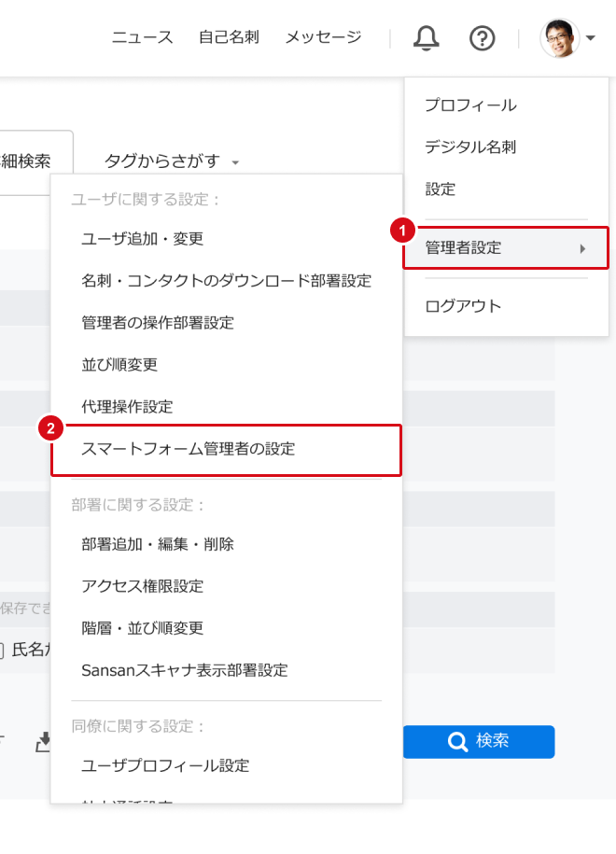The height and width of the screenshot is (854, 616).
Task: Open ユーザ追加・変更 setting
Action: [143, 239]
